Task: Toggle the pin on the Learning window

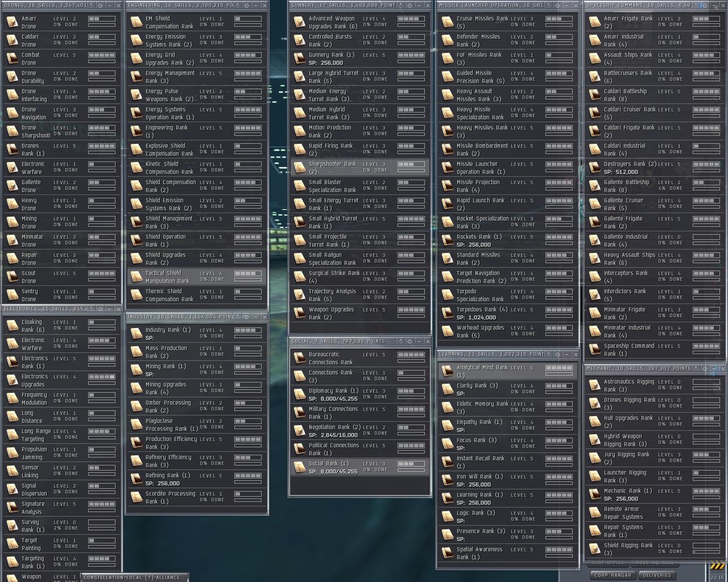Action: [x=558, y=354]
